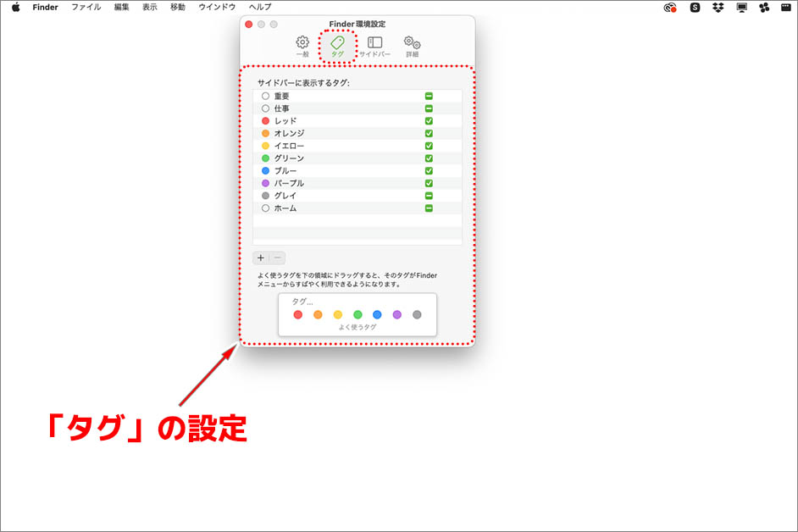798x532 pixels.
Task: Open the ウインドウ menu
Action: (217, 7)
